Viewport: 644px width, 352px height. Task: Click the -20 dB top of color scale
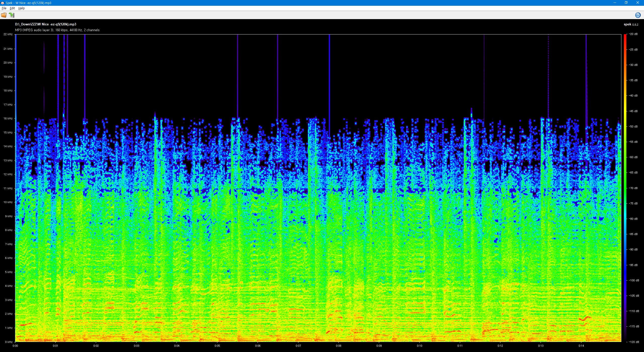633,34
